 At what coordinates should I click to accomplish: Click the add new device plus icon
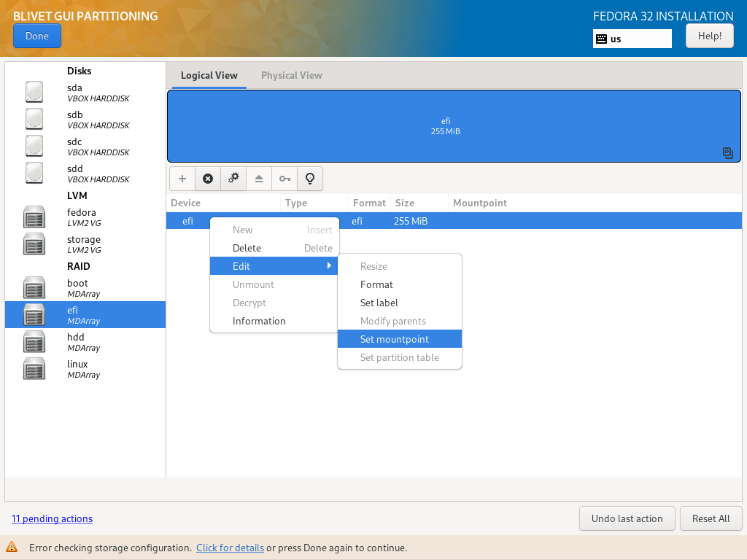point(182,179)
